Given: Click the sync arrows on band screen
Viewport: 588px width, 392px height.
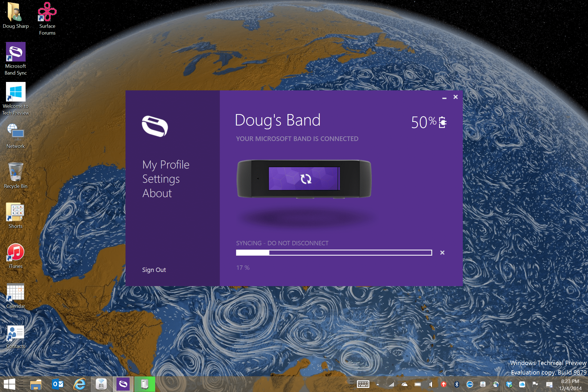Looking at the screenshot, I should click(x=306, y=179).
